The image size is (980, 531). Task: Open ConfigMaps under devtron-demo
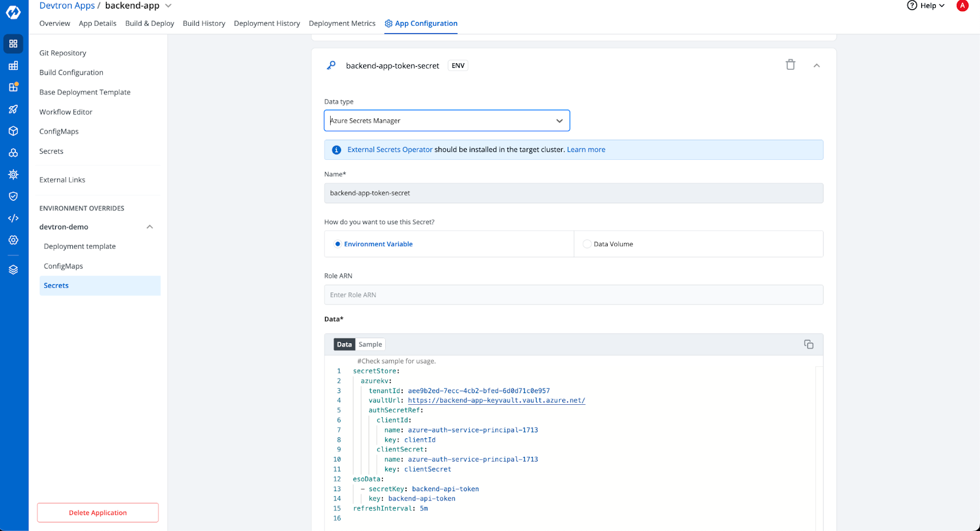click(63, 266)
